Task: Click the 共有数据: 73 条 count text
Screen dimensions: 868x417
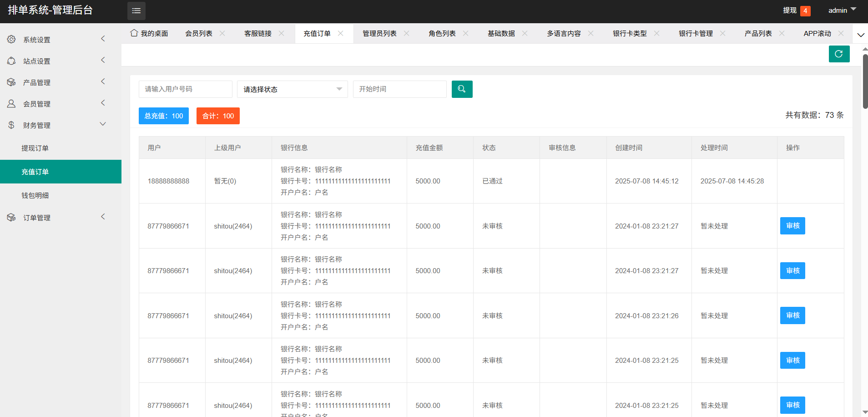Action: (x=814, y=115)
